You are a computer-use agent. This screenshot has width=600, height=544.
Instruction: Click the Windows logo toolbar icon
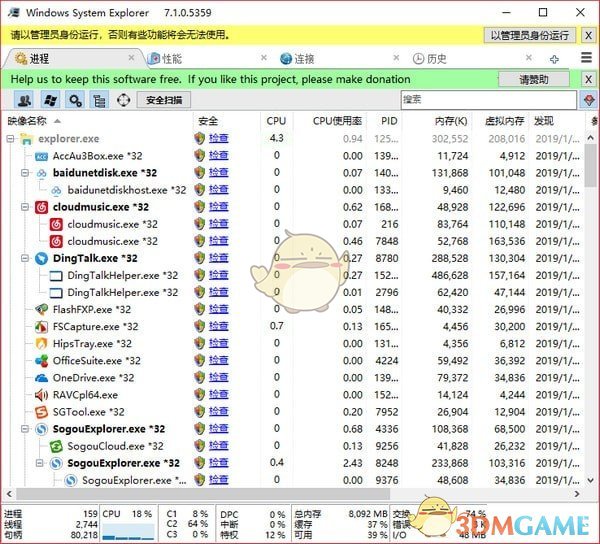coord(50,100)
